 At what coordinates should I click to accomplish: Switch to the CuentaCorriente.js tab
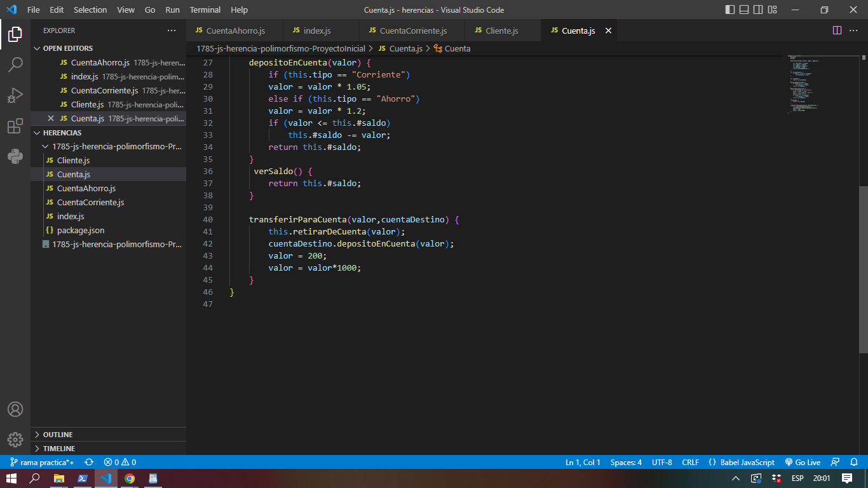click(x=412, y=30)
